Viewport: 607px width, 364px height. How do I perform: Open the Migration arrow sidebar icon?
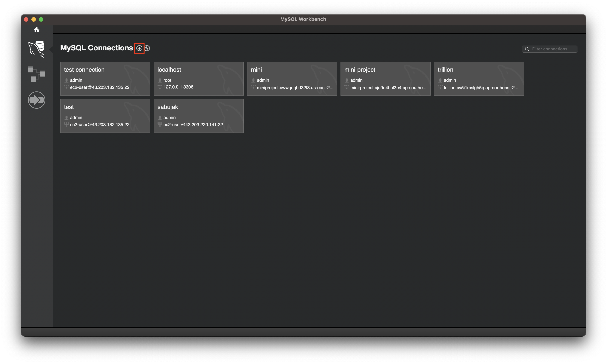point(36,100)
